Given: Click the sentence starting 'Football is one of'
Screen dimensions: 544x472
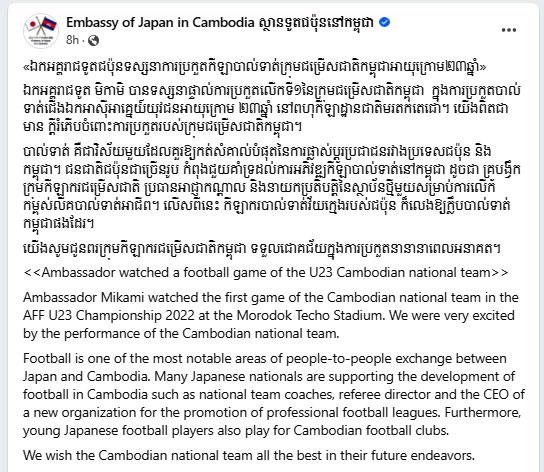Looking at the screenshot, I should pyautogui.click(x=265, y=368).
